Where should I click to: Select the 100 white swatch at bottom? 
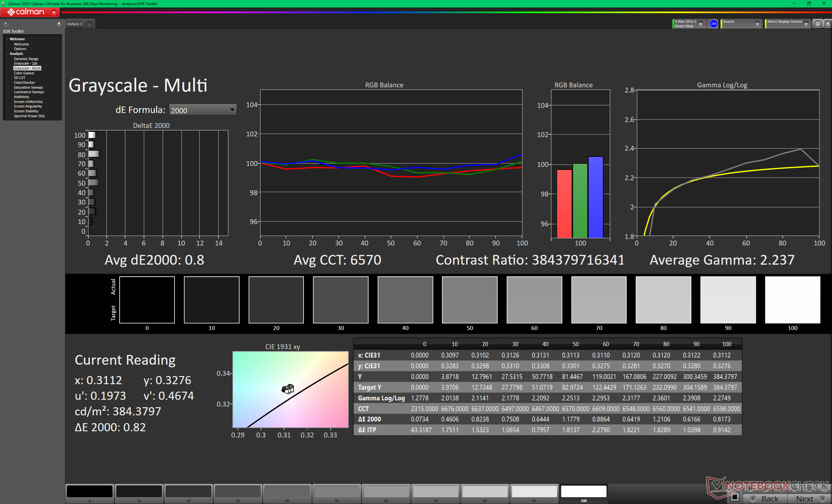coord(583,492)
